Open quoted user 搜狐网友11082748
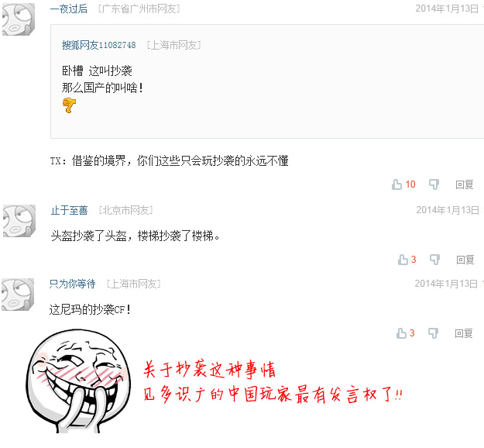The image size is (484, 448). [x=99, y=46]
